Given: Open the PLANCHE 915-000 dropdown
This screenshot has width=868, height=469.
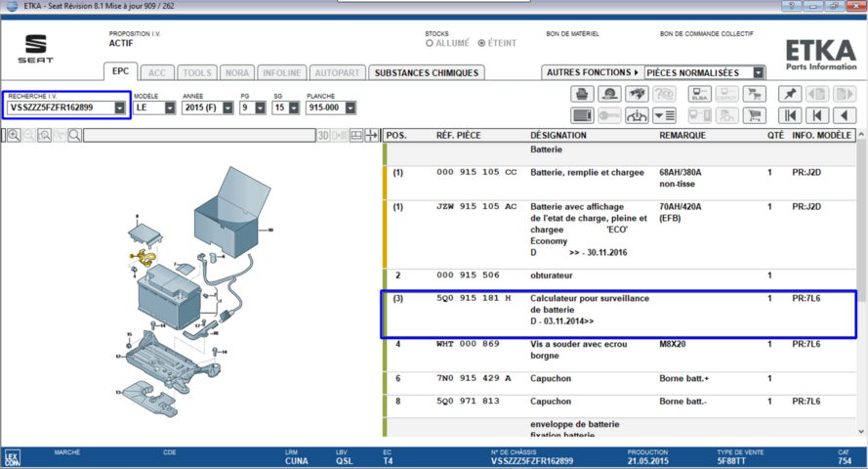Looking at the screenshot, I should [x=350, y=108].
